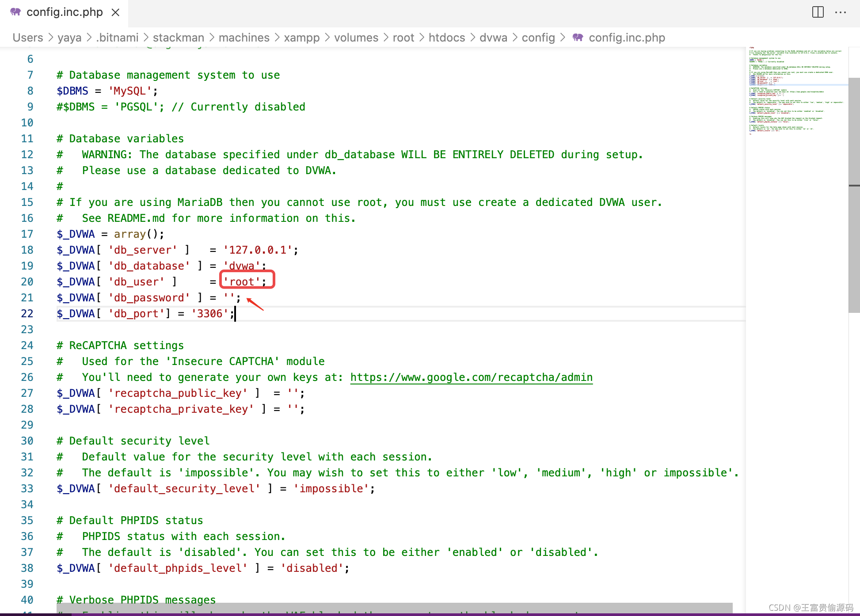860x616 pixels.
Task: Open the Users breadcrumb segment
Action: pos(28,38)
